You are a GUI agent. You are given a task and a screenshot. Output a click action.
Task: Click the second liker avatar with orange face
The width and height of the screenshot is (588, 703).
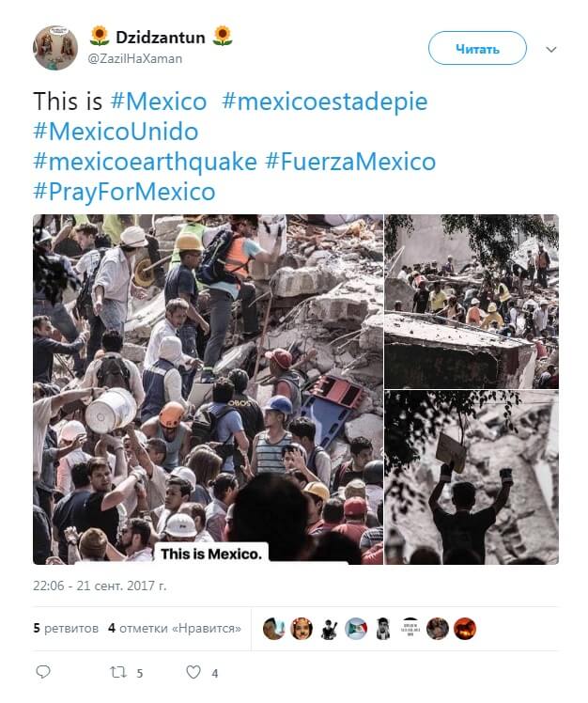(302, 628)
